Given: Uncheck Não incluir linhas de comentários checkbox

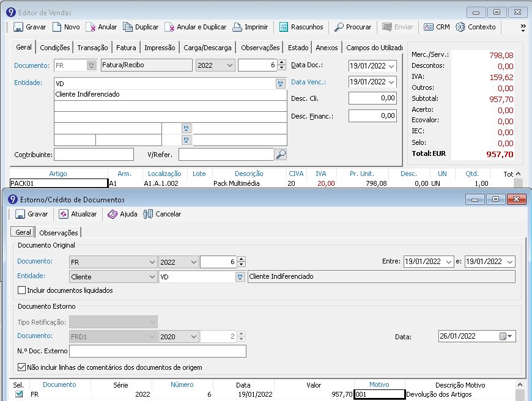Looking at the screenshot, I should point(22,367).
